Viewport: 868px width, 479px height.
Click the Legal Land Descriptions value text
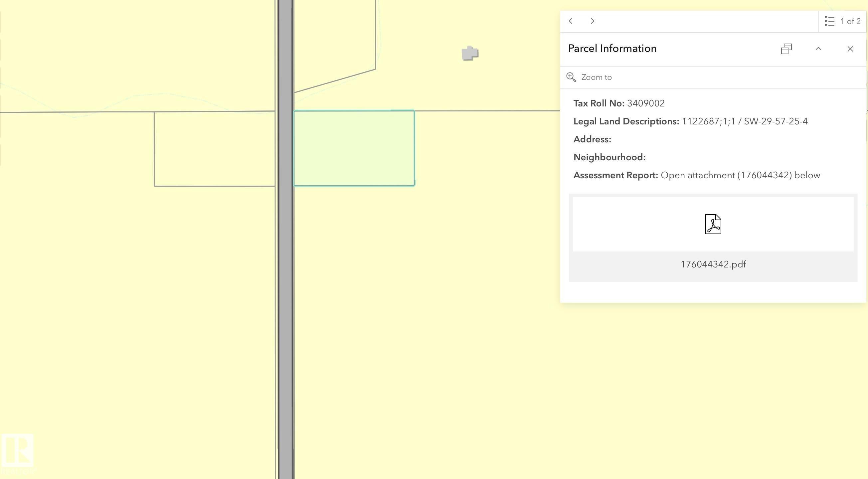[745, 122]
